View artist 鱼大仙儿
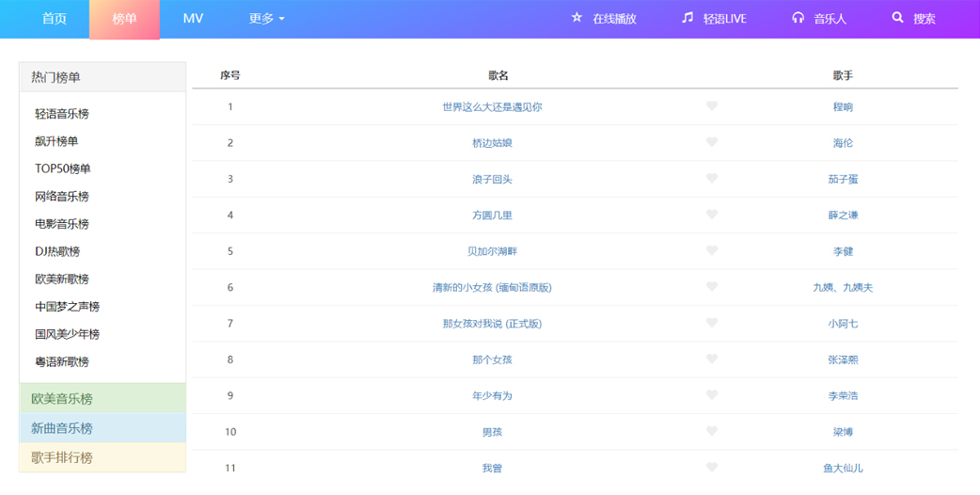The height and width of the screenshot is (495, 980). (x=843, y=468)
